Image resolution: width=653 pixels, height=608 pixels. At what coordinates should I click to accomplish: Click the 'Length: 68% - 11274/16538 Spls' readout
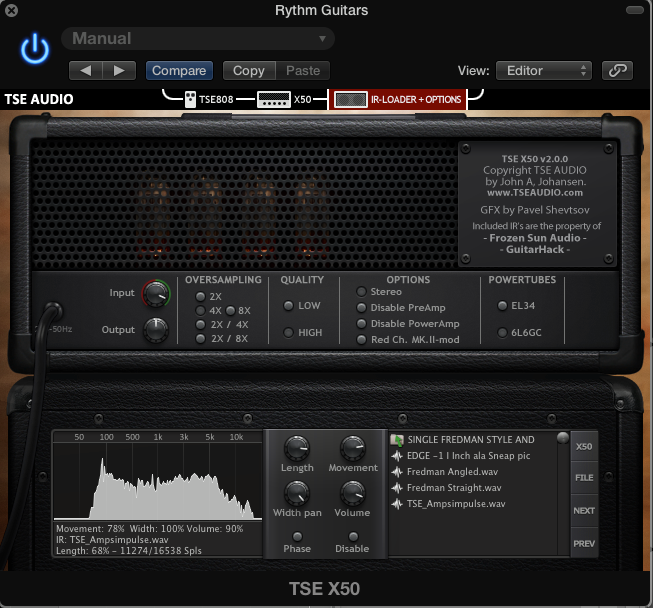coord(129,551)
